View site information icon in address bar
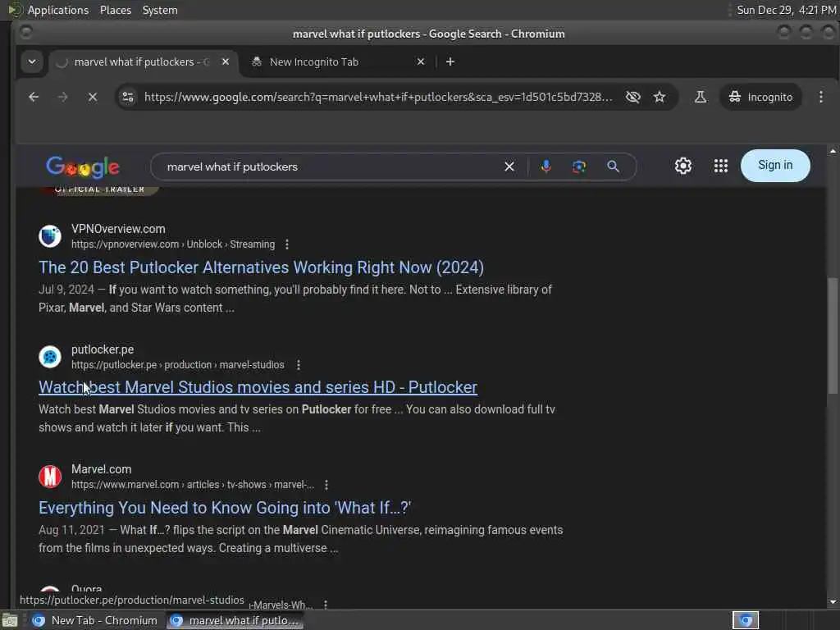Image resolution: width=840 pixels, height=630 pixels. coord(128,97)
